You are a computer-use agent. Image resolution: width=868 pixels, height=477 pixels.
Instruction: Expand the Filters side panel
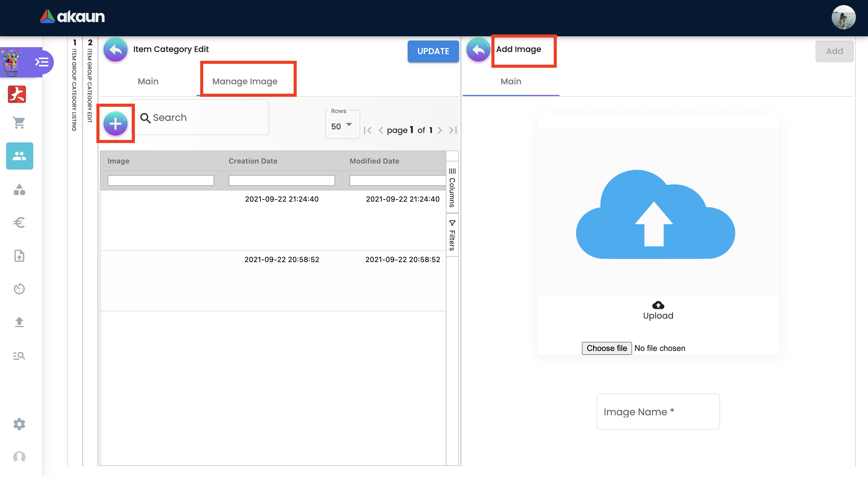click(452, 235)
